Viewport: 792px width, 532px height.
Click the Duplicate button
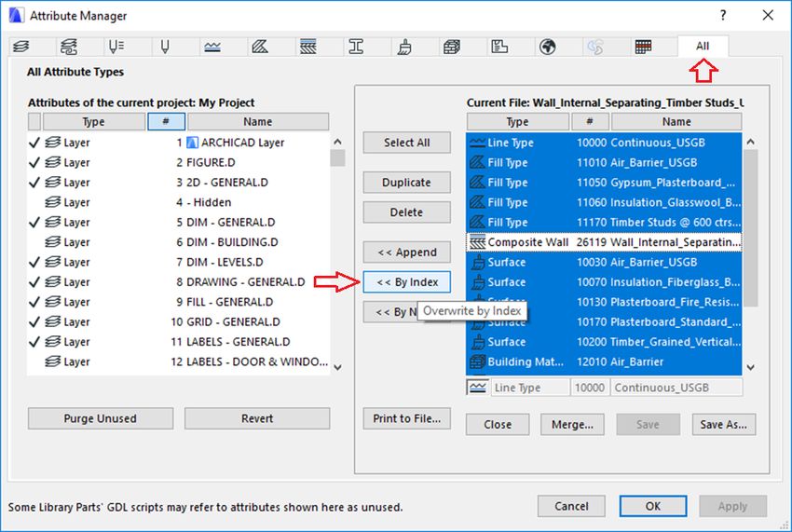pyautogui.click(x=406, y=183)
